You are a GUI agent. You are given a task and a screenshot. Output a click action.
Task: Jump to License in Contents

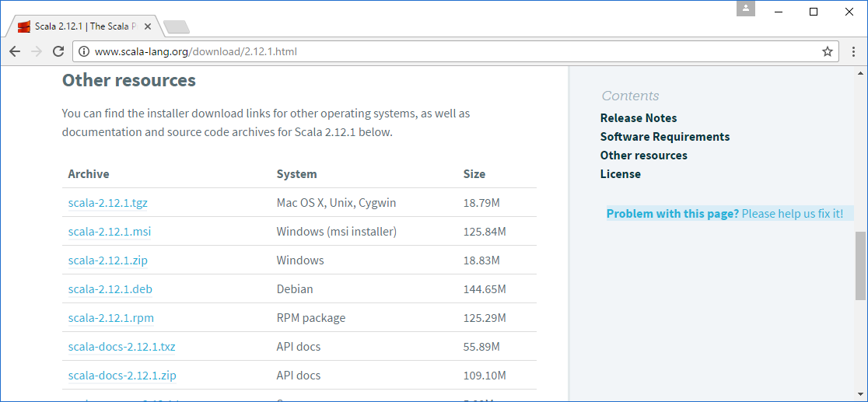[x=621, y=174]
